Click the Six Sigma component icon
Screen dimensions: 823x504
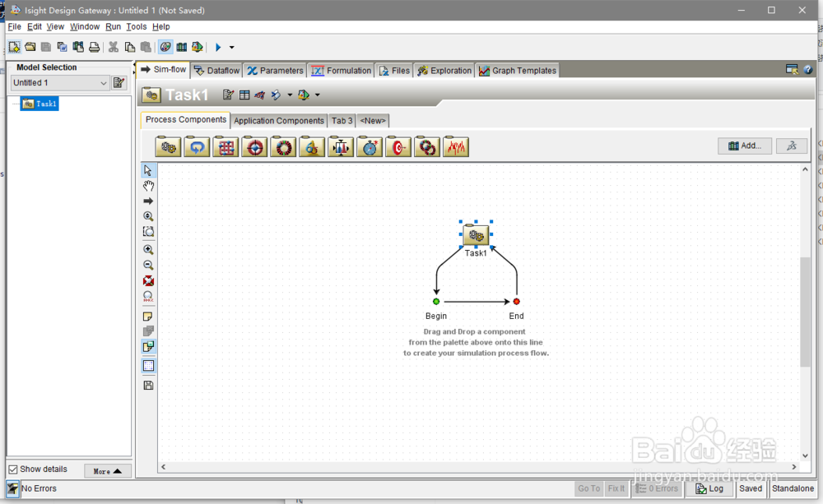coord(312,147)
